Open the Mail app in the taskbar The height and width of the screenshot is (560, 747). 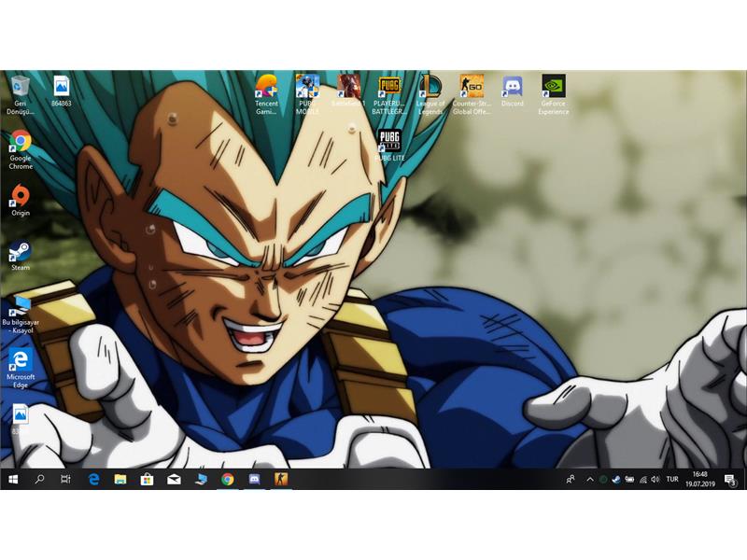(x=174, y=480)
